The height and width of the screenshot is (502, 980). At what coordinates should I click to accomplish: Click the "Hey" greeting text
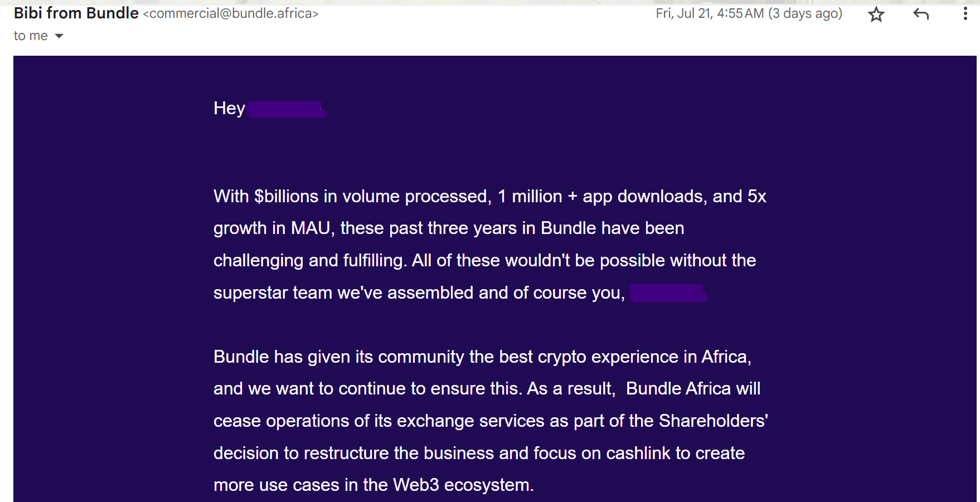coord(229,108)
